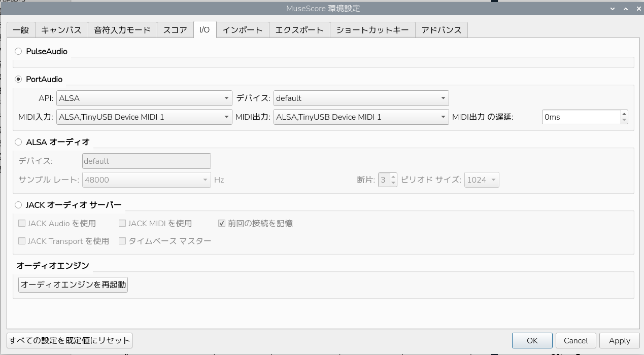Click the MuseScore 環境設定 title text

tap(323, 9)
